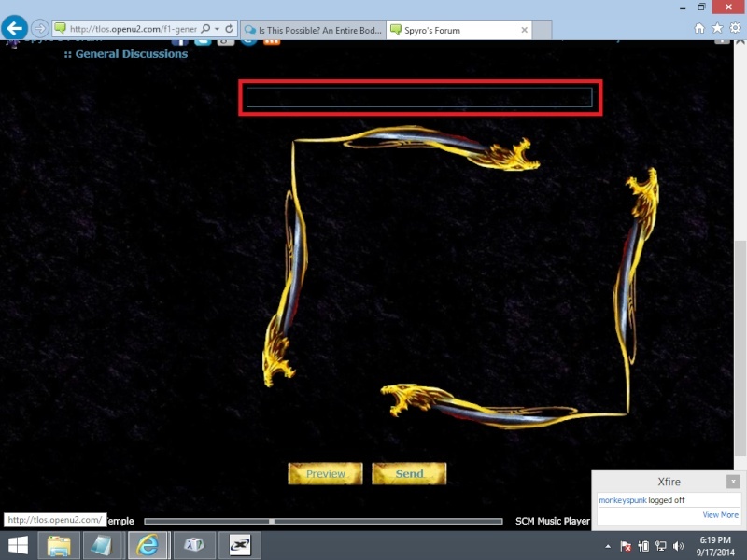Open the address bar autocomplete dropdown arrow
This screenshot has height=560, width=747.
218,29
